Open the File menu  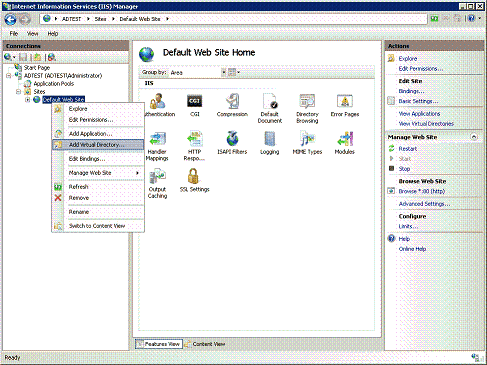14,33
